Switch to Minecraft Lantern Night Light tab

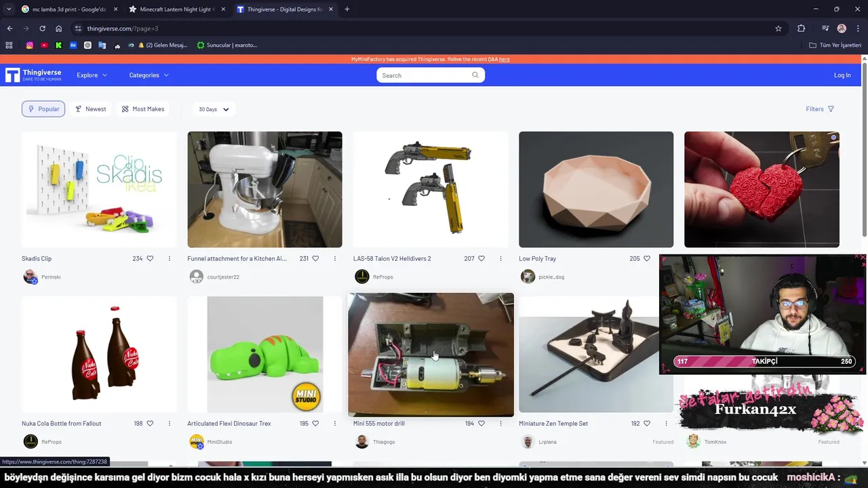tap(177, 9)
